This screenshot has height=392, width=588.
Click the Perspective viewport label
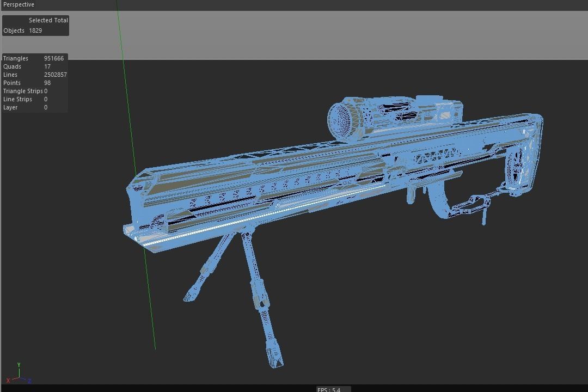click(19, 4)
